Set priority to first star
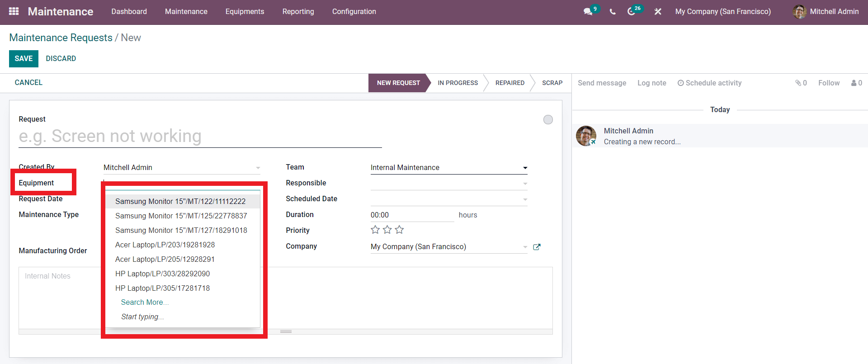Screen dimensions: 868x364 point(375,230)
